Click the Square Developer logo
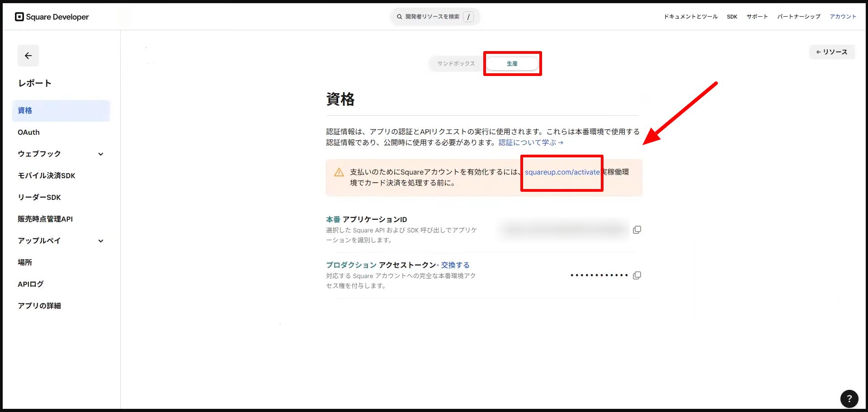The height and width of the screenshot is (412, 868). click(x=52, y=17)
